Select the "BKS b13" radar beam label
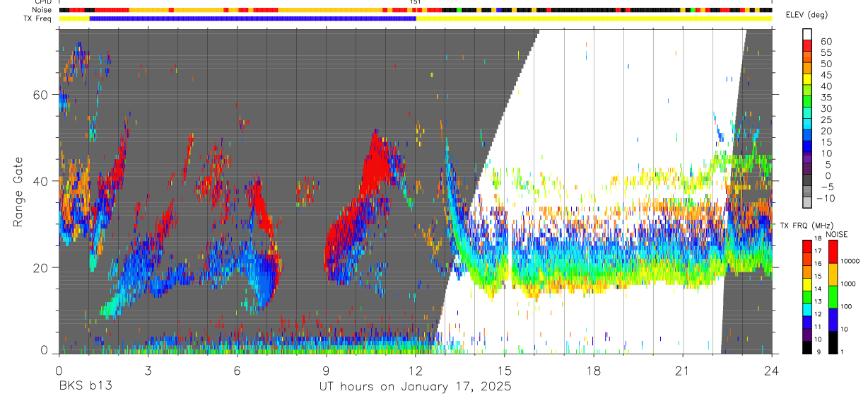The width and height of the screenshot is (868, 401). pyautogui.click(x=85, y=387)
